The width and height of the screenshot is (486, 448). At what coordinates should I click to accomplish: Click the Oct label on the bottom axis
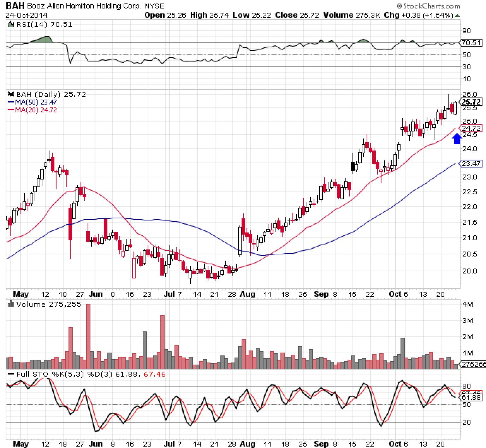pyautogui.click(x=395, y=444)
